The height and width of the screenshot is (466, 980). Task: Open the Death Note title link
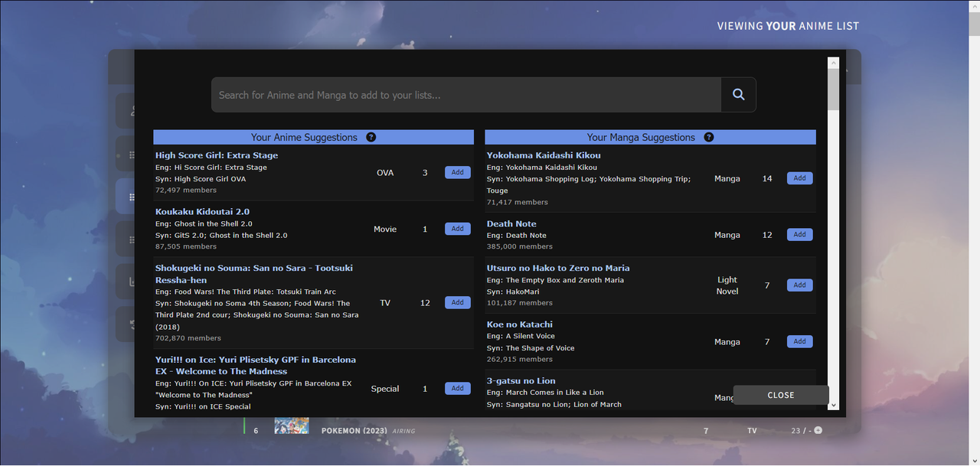click(511, 224)
